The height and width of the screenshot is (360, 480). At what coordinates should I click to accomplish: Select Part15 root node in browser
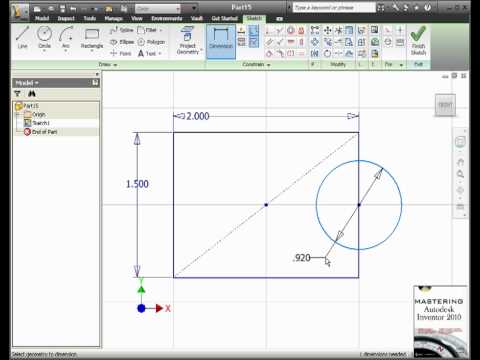tap(27, 106)
